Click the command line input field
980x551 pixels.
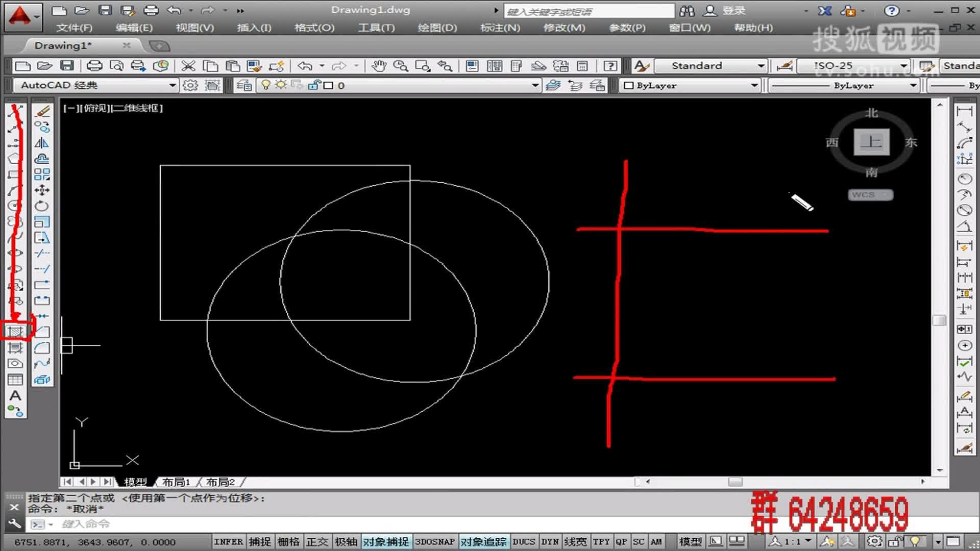[153, 524]
